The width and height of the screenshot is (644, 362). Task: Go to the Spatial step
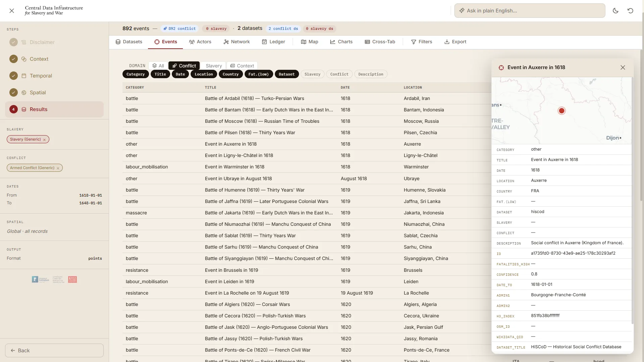tap(54, 93)
